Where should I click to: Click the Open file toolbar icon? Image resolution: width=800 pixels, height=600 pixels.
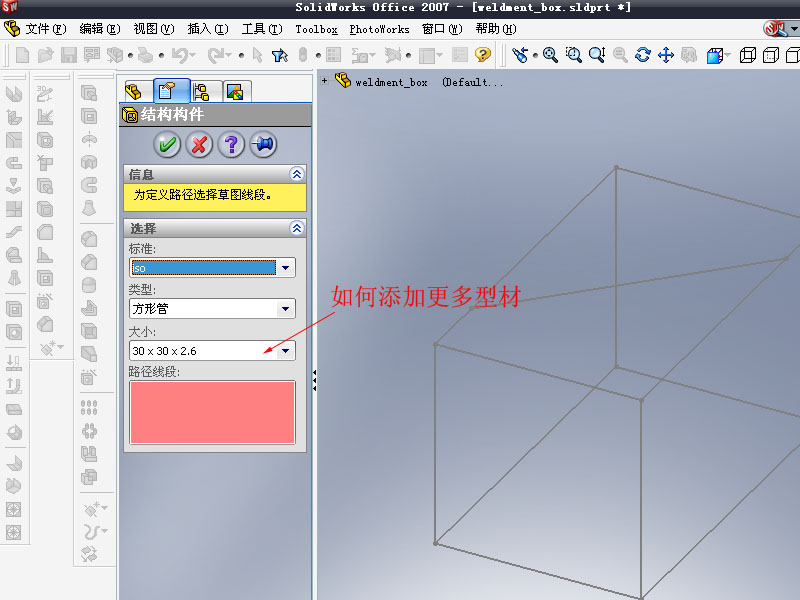pos(45,55)
